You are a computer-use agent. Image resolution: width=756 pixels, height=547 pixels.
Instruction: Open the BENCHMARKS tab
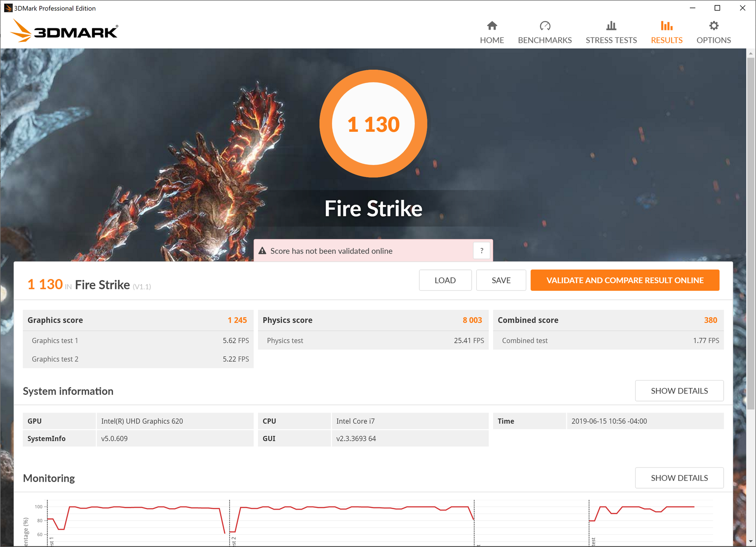tap(545, 33)
